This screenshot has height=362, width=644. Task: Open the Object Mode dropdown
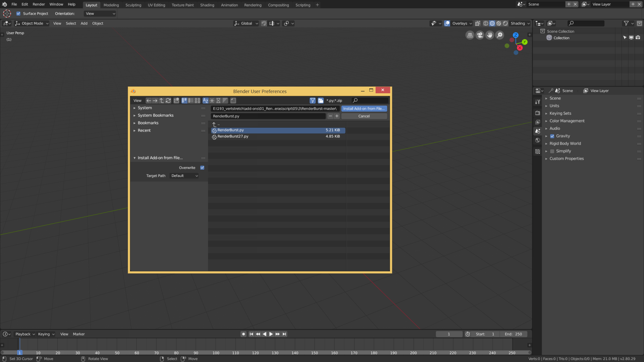point(32,23)
